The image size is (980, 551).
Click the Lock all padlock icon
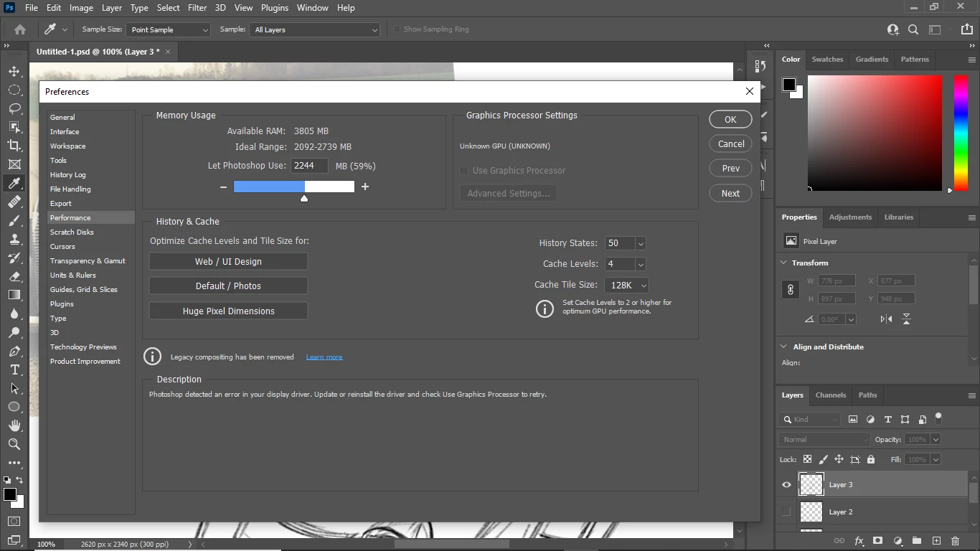(x=871, y=459)
